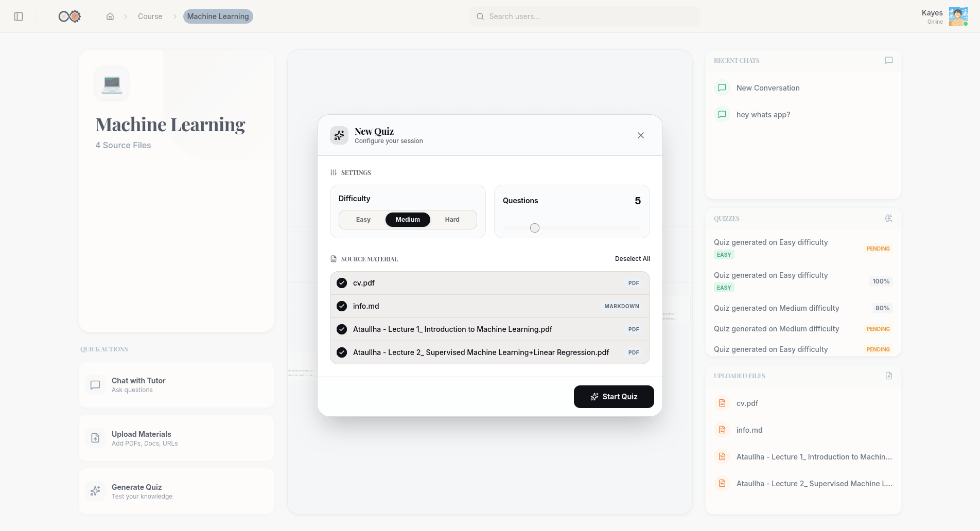This screenshot has width=980, height=531.
Task: Click Lecture 2 file icon in Uploaded Files
Action: coord(722,483)
